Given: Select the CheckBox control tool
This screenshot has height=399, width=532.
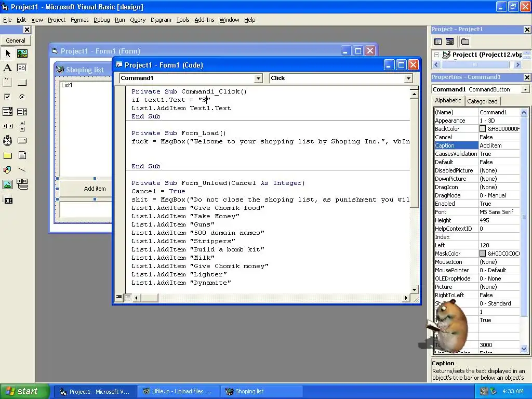Looking at the screenshot, I should 8,97.
